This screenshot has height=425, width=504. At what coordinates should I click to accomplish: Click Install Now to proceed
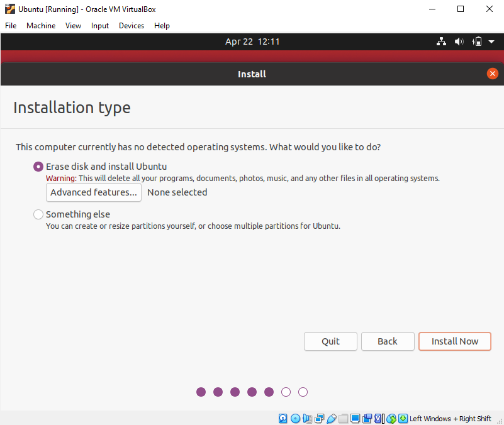pos(455,341)
